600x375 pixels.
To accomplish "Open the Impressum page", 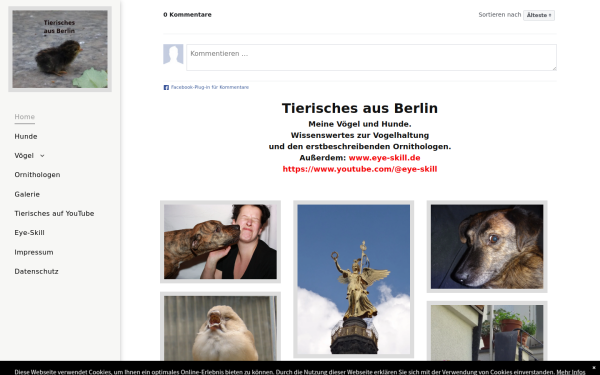I will click(x=34, y=252).
